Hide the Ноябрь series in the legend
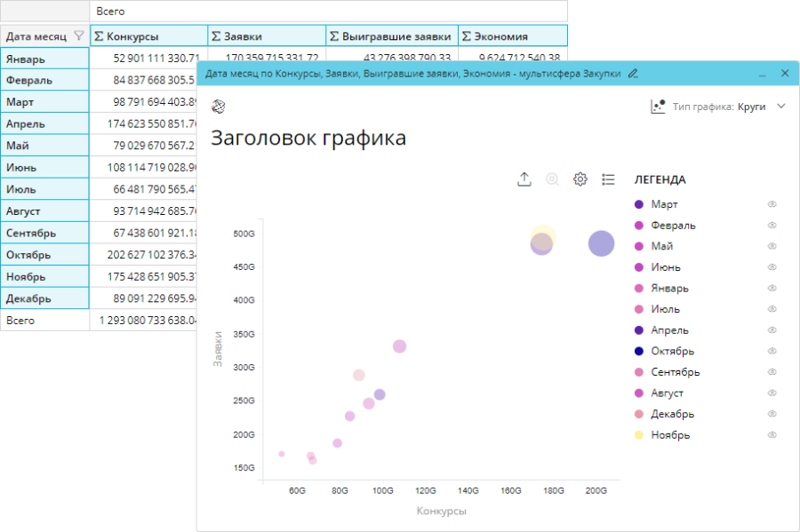Screen dimensions: 800x532 click(x=772, y=435)
